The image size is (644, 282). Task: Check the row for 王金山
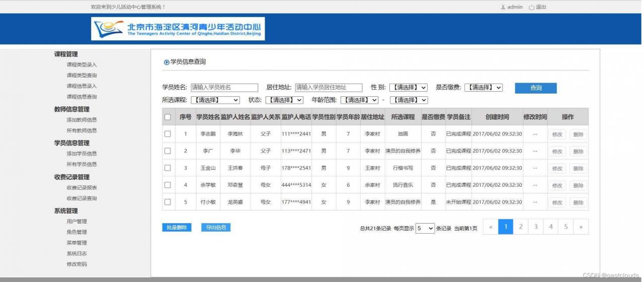point(168,168)
